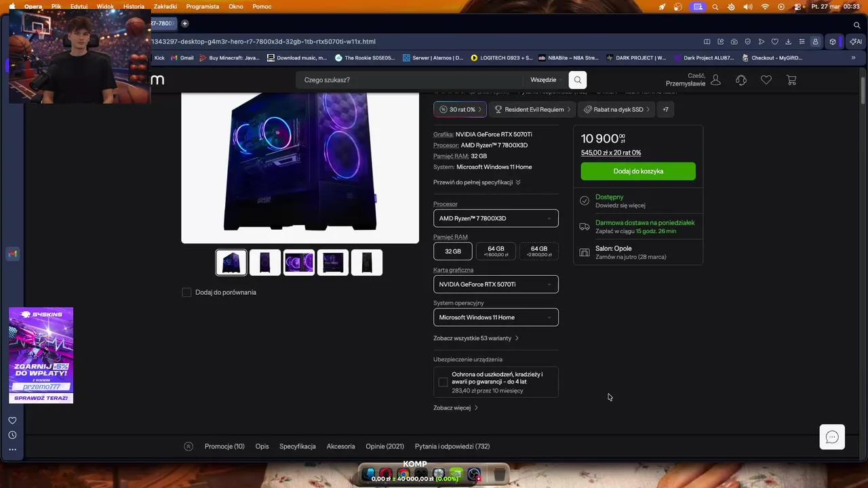868x488 pixels.
Task: Go to Akcesoria section tab
Action: click(x=340, y=447)
